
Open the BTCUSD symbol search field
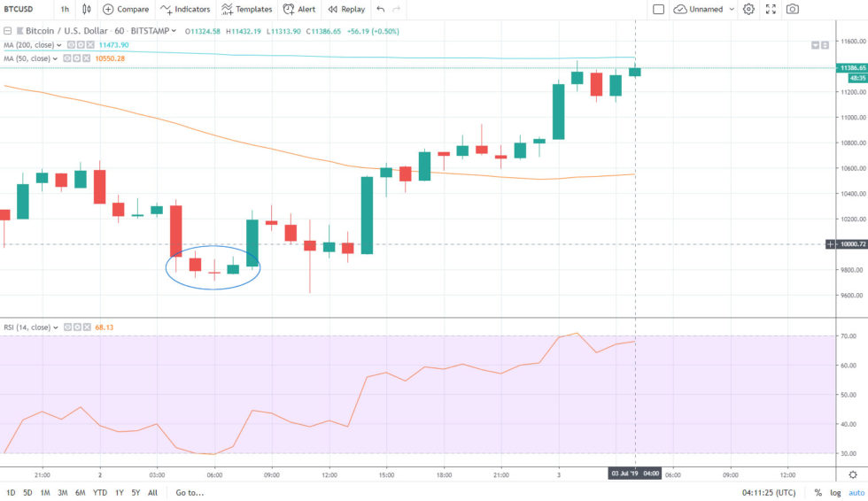point(19,9)
